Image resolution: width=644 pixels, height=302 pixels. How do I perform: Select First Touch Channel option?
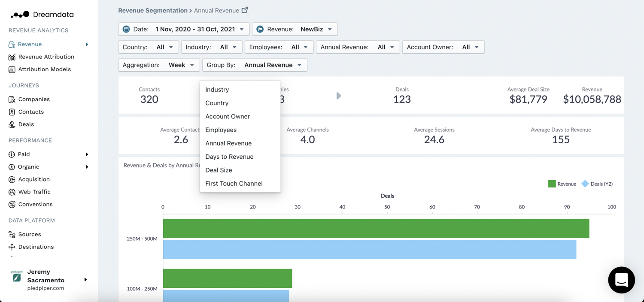coord(240,183)
